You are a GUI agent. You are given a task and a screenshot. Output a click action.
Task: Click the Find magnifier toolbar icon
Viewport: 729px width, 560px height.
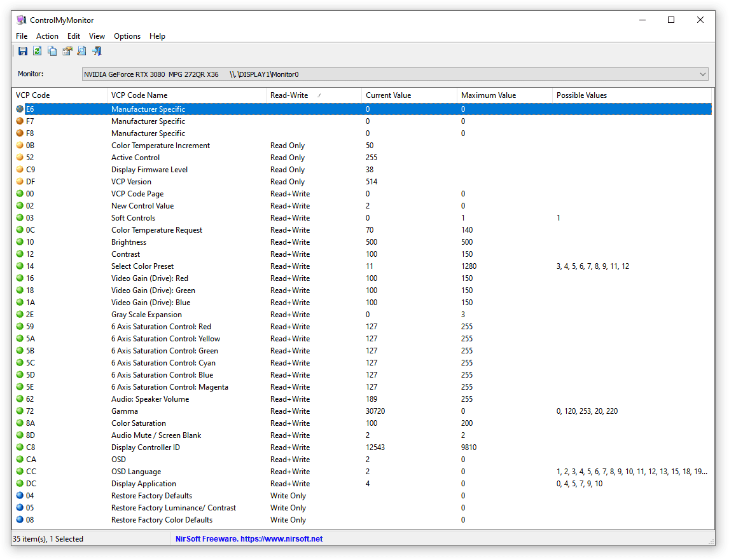pyautogui.click(x=81, y=51)
